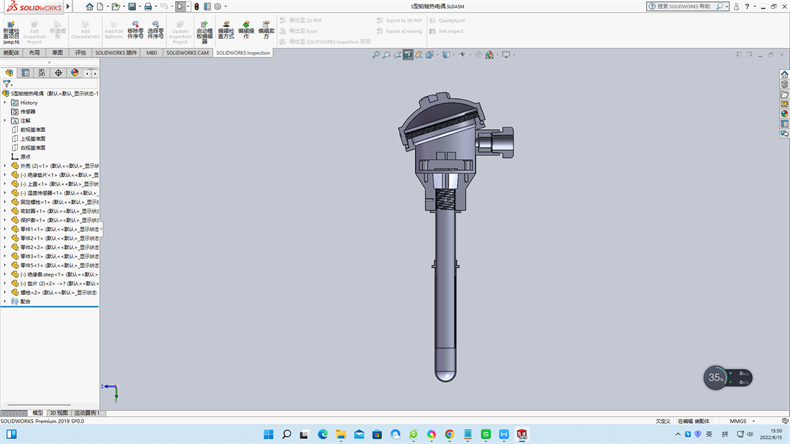The image size is (790, 444).
Task: Expand the History node in the feature tree
Action: click(5, 102)
